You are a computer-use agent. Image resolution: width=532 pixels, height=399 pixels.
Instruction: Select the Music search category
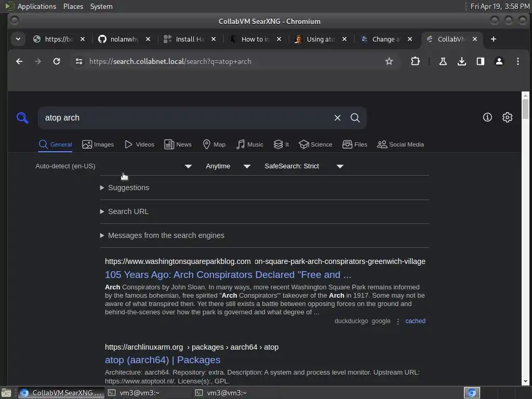[250, 144]
